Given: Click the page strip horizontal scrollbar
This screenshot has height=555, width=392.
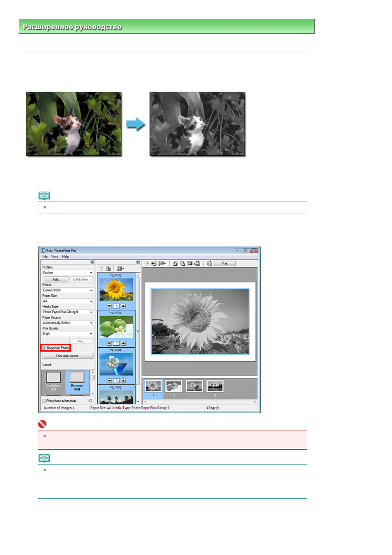Looking at the screenshot, I should [x=200, y=402].
